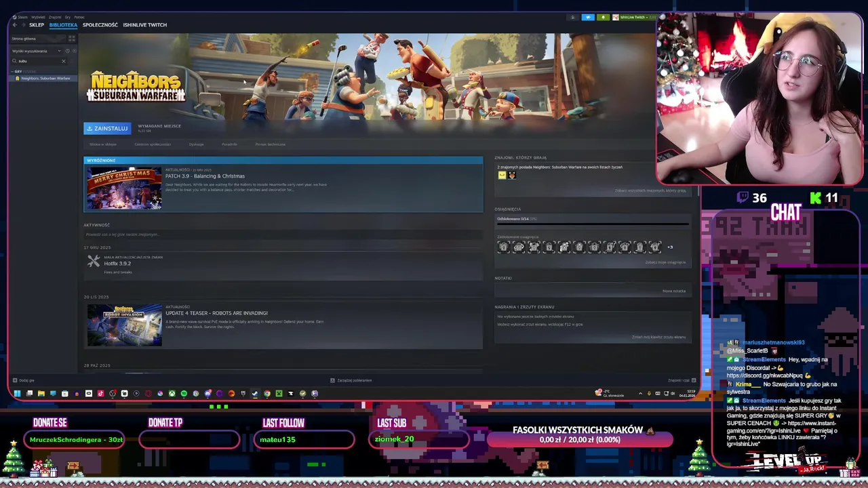Open Spotify from the taskbar

[184, 393]
